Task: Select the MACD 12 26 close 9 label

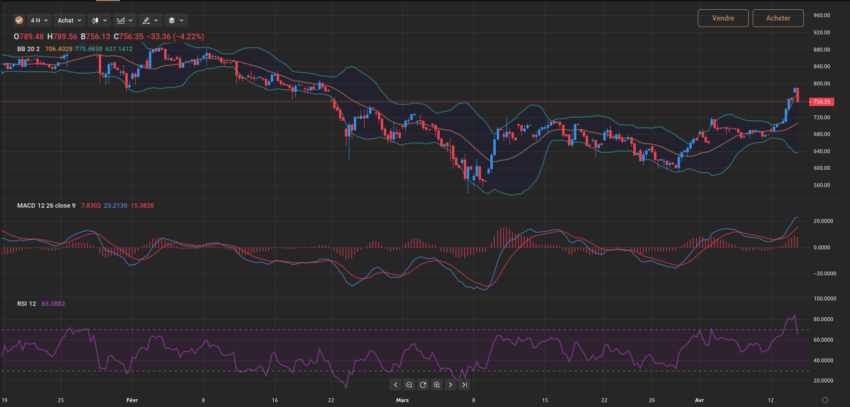Action: tap(46, 206)
